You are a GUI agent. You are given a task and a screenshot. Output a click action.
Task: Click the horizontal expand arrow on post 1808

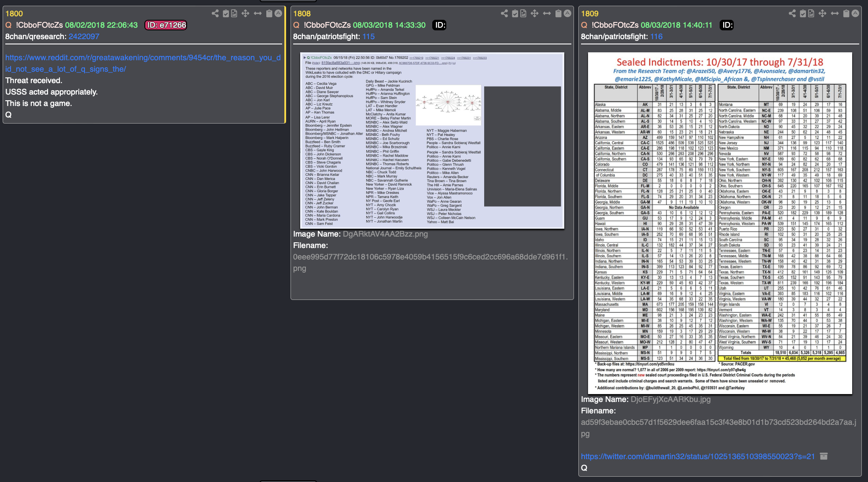(547, 13)
